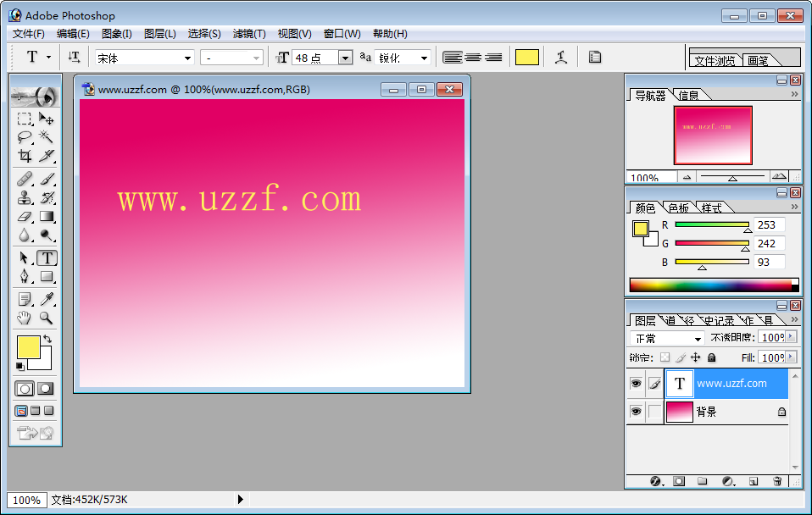Select the Rectangular Marquee tool
This screenshot has height=515, width=812.
pyautogui.click(x=25, y=119)
